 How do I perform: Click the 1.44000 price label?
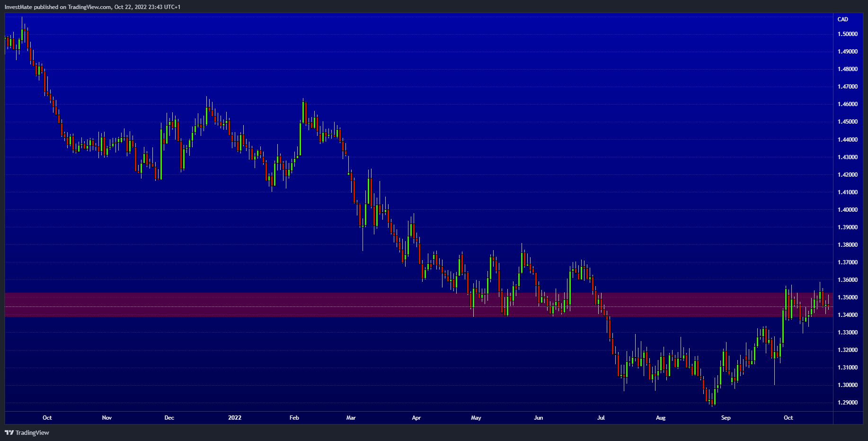tap(848, 140)
